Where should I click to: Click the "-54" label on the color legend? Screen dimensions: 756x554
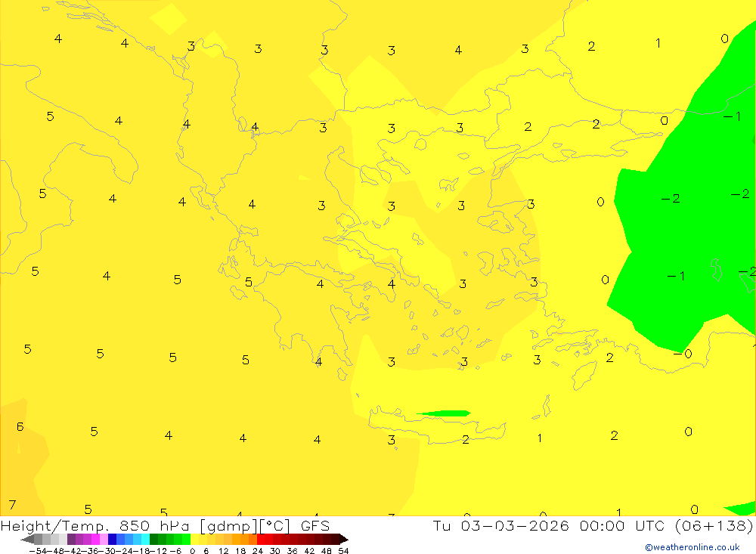coord(38,551)
